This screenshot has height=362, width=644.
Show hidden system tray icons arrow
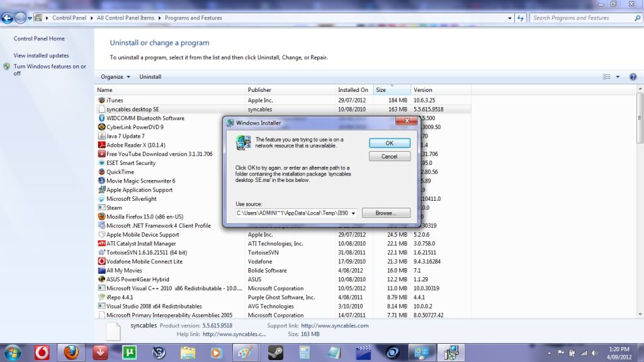pyautogui.click(x=549, y=353)
